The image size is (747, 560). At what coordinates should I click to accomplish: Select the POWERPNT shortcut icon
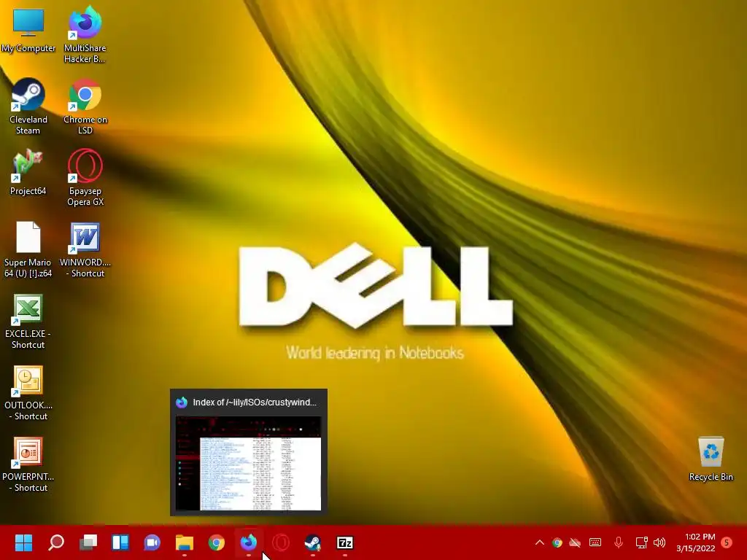click(28, 464)
